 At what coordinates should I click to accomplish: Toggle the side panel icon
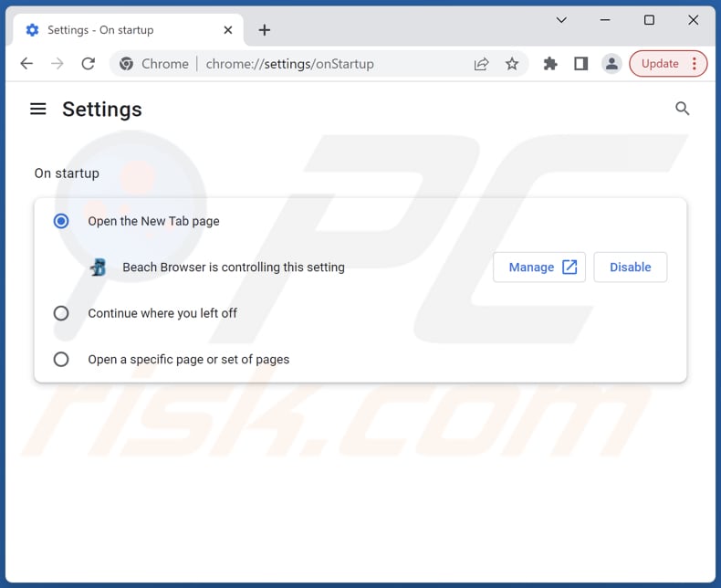pyautogui.click(x=580, y=64)
